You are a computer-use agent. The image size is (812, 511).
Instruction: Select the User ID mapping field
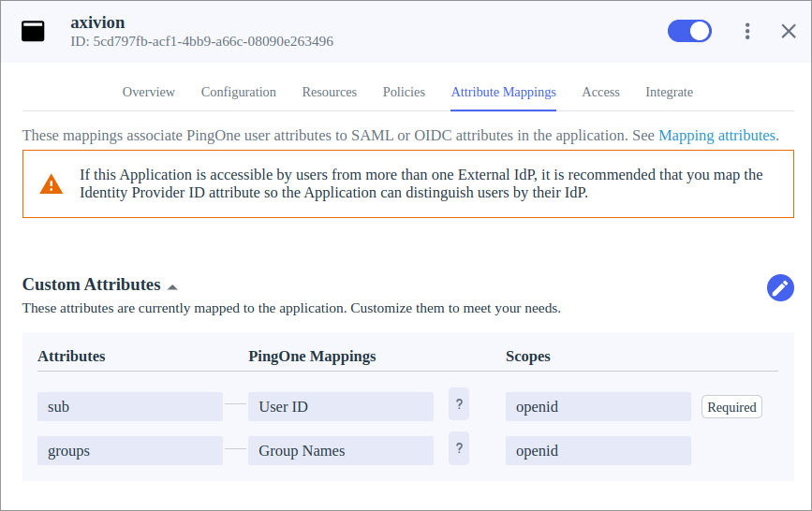click(x=341, y=406)
